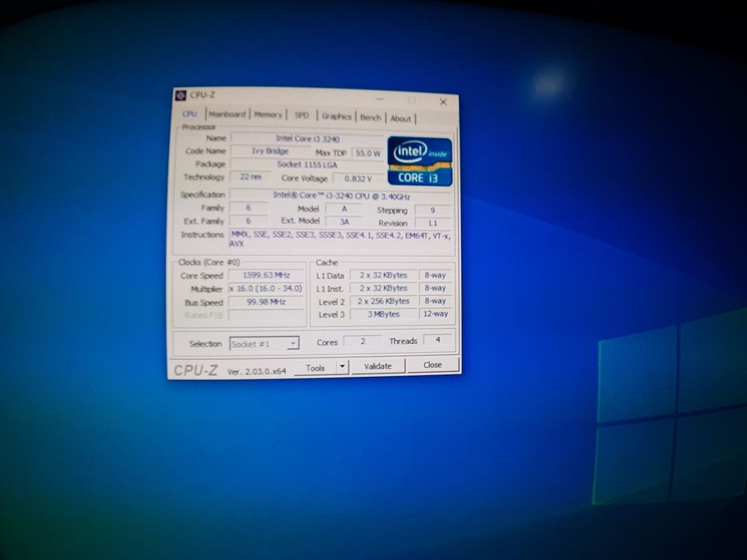Show the About tab
747x560 pixels.
point(400,118)
